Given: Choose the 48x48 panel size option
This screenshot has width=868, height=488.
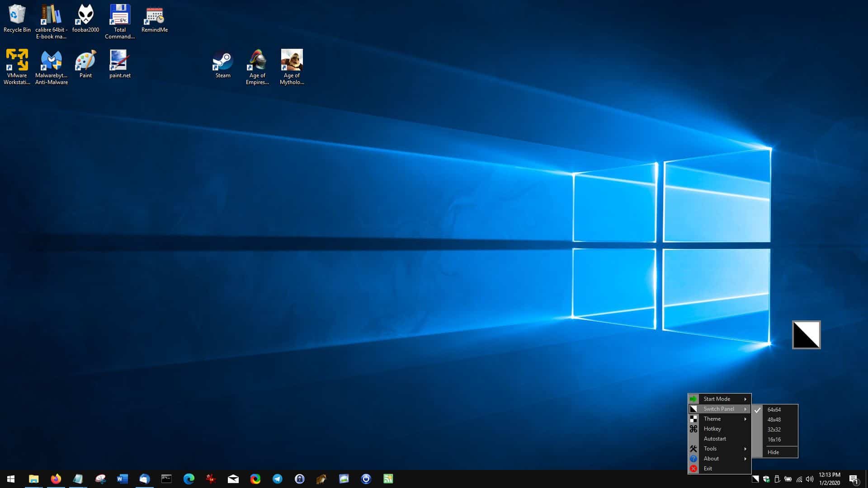Looking at the screenshot, I should click(774, 420).
